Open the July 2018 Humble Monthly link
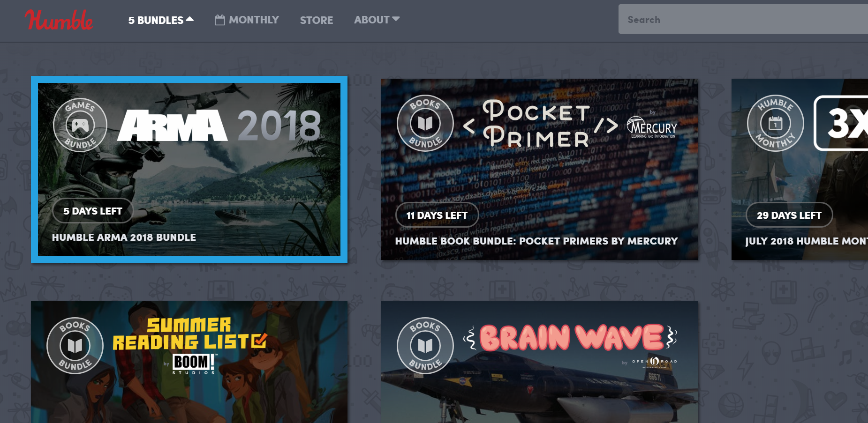 [806, 241]
